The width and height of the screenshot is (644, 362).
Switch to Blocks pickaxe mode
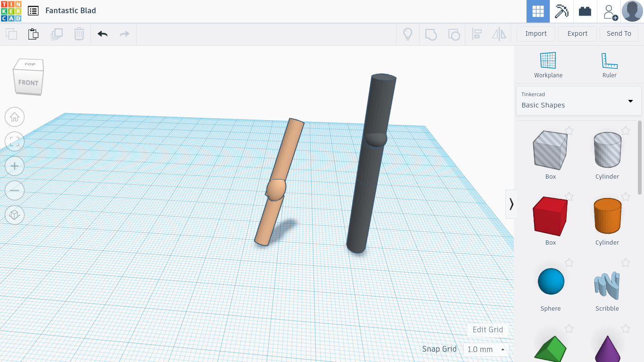(x=561, y=11)
